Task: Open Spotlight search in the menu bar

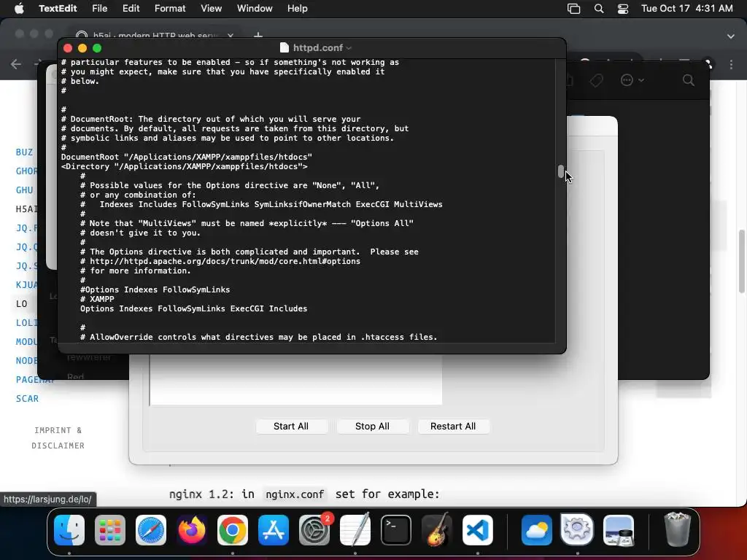Action: point(599,9)
